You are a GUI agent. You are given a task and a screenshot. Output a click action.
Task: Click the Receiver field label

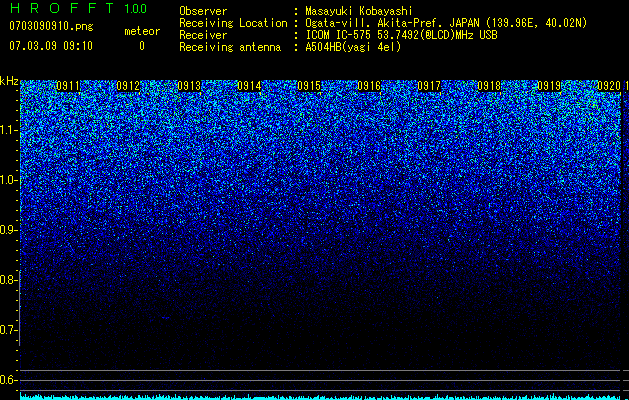[203, 35]
